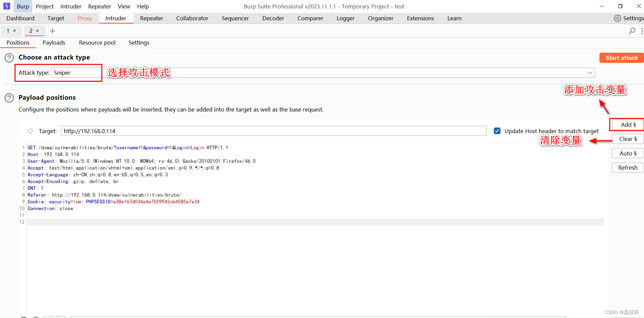Open the vertical three-dot options menu
This screenshot has height=318, width=644.
pos(642,31)
